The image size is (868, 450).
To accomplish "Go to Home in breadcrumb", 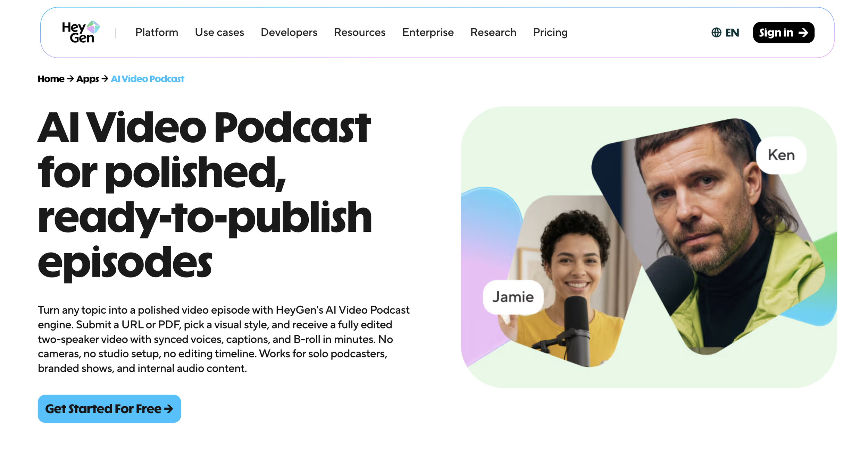I will point(51,79).
